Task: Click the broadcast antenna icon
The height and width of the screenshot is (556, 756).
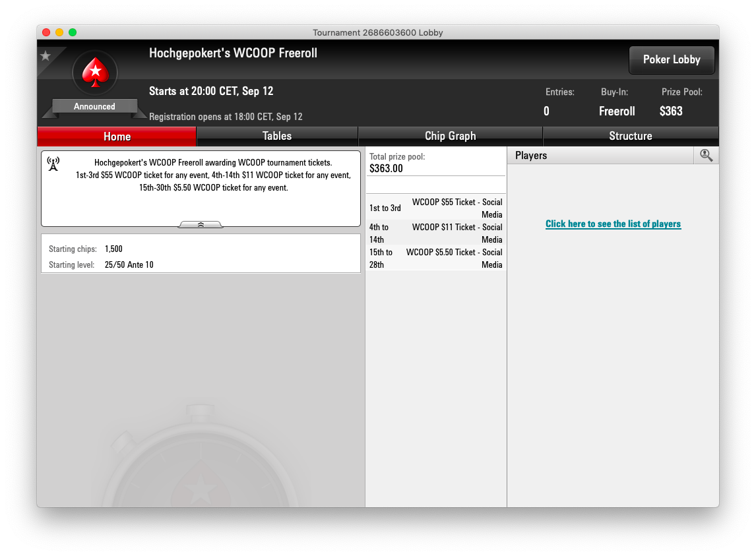Action: click(53, 164)
